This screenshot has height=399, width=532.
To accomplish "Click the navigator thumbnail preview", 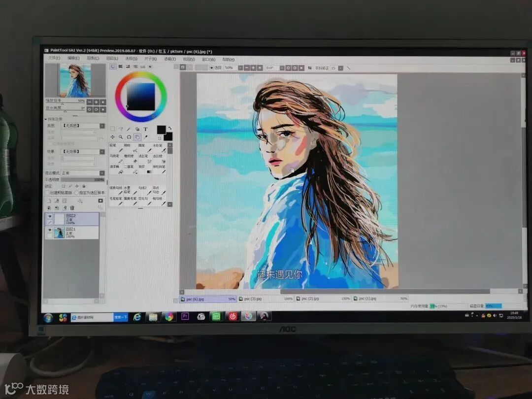I will coord(75,80).
